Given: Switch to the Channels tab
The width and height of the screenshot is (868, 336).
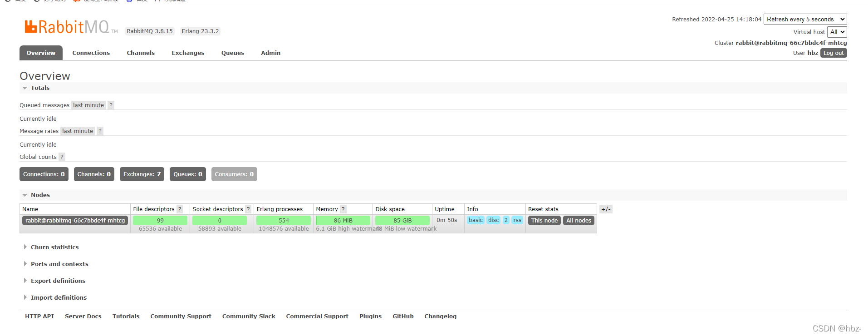Looking at the screenshot, I should [x=141, y=53].
